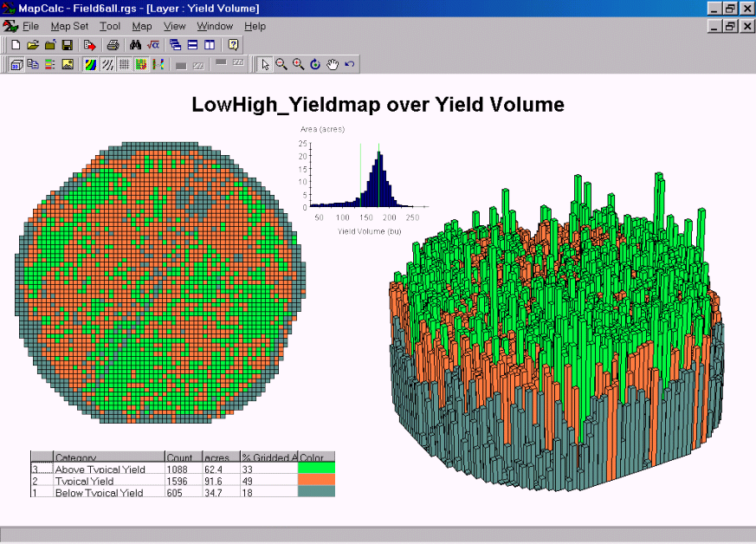Viewport: 756px width, 544px height.
Task: Open the Tool menu
Action: click(110, 26)
